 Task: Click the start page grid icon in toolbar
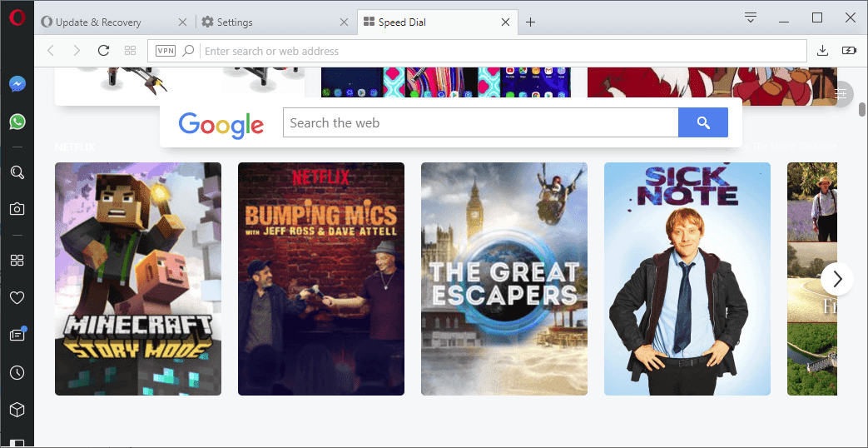130,51
